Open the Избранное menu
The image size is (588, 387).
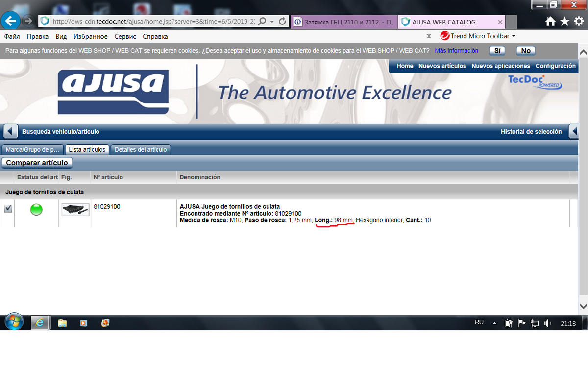[x=91, y=36]
